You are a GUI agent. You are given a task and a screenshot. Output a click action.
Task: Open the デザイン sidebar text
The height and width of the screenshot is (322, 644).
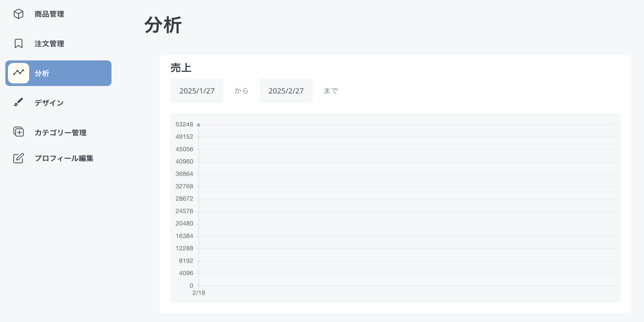coord(49,103)
